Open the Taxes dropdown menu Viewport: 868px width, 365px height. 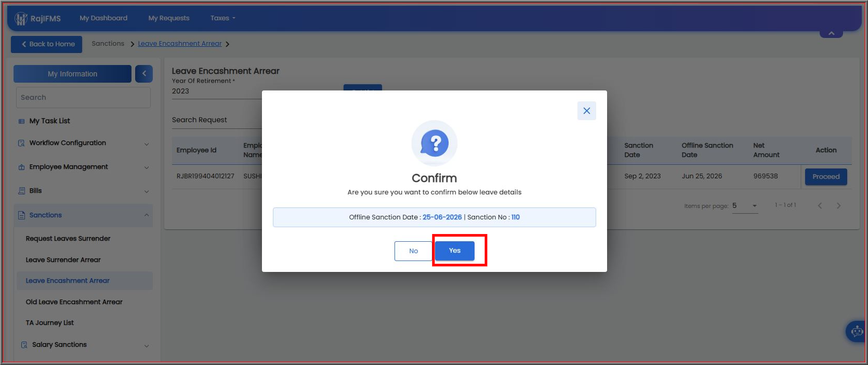[222, 18]
